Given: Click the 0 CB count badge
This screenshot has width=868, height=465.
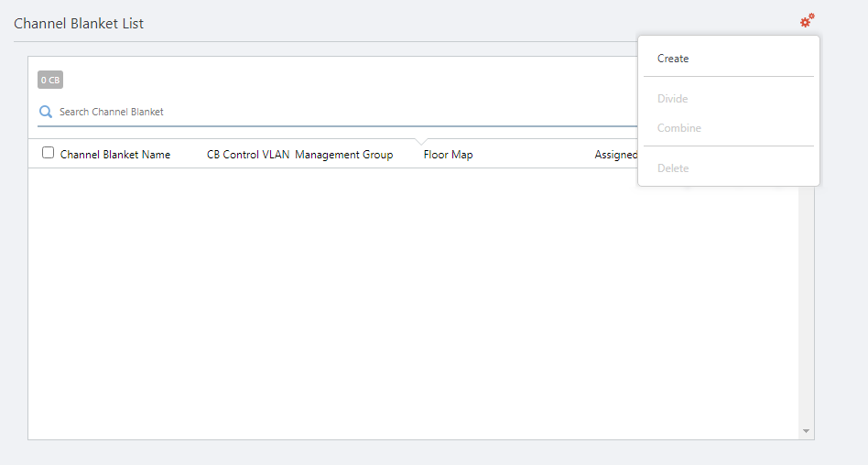Looking at the screenshot, I should tap(50, 81).
